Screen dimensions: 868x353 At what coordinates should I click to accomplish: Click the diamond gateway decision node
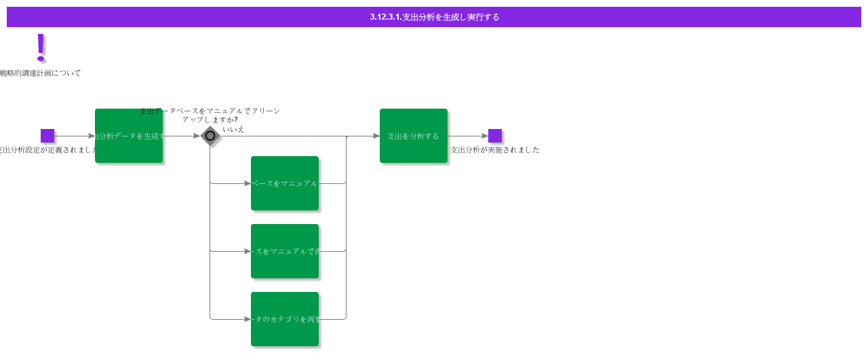pos(210,136)
